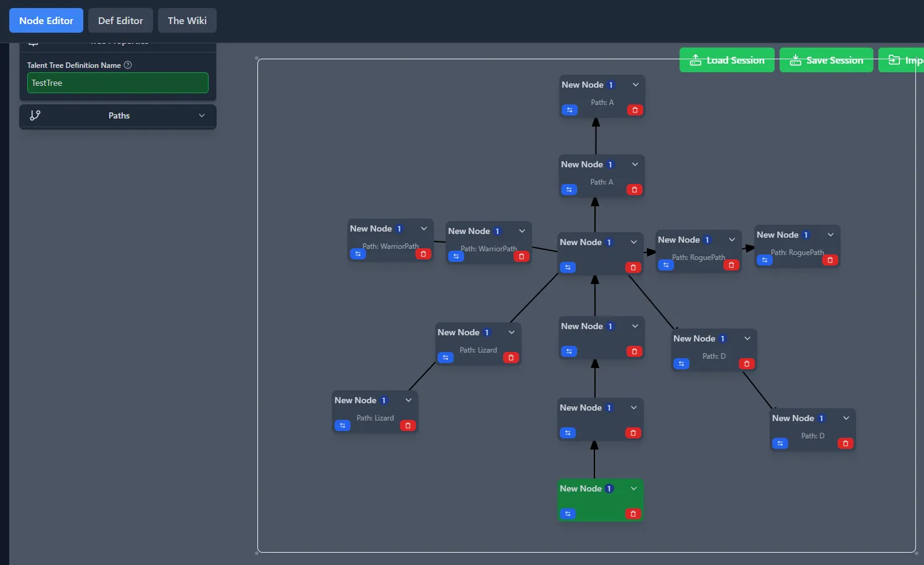Click blue swap icon on green node
This screenshot has height=565, width=924.
568,514
